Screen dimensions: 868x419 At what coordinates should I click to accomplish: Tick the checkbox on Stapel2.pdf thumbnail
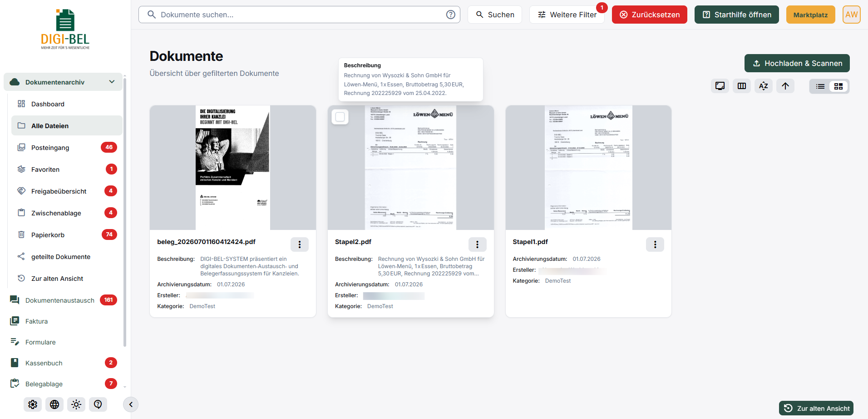click(x=340, y=117)
